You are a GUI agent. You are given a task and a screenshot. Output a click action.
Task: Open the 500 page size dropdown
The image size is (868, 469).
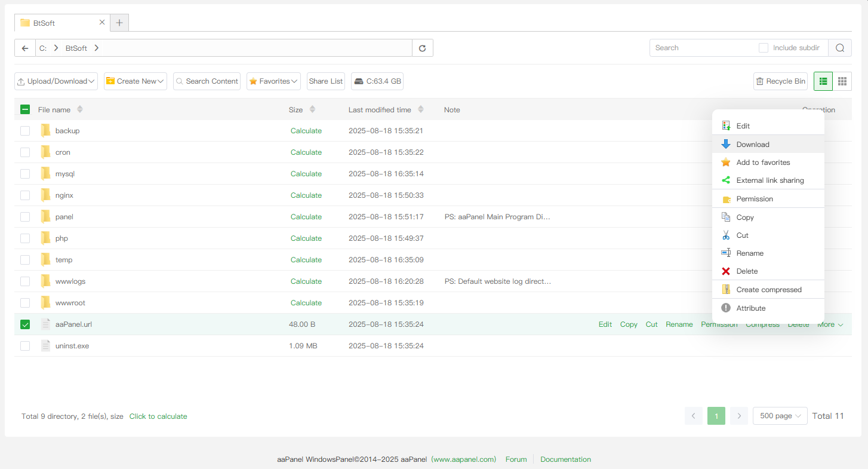pos(780,416)
